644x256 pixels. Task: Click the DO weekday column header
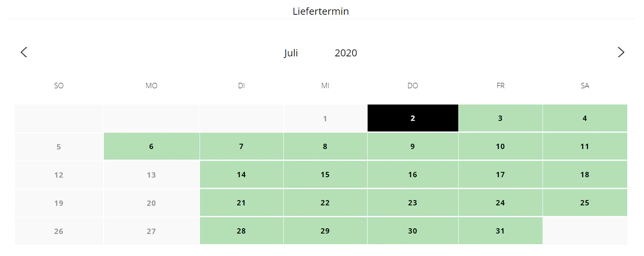click(413, 86)
